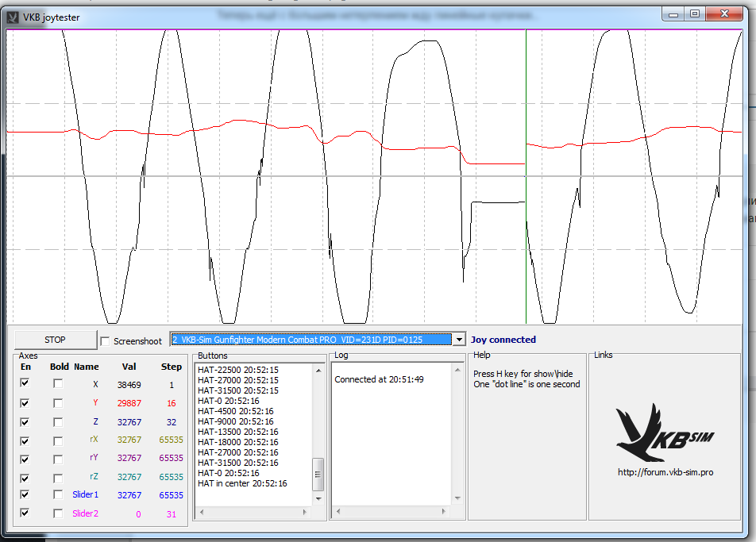Click the VKB joytester title bar icon
The width and height of the screenshot is (756, 542).
tap(13, 16)
